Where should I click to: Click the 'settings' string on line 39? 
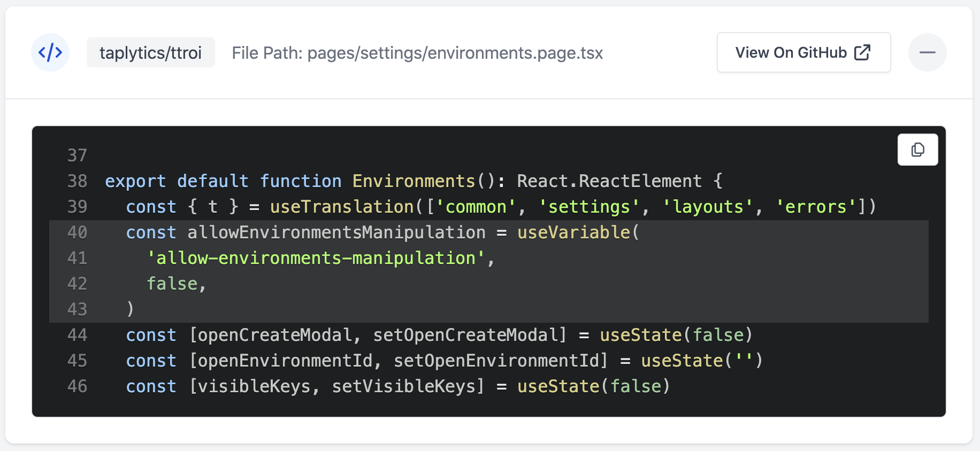589,207
